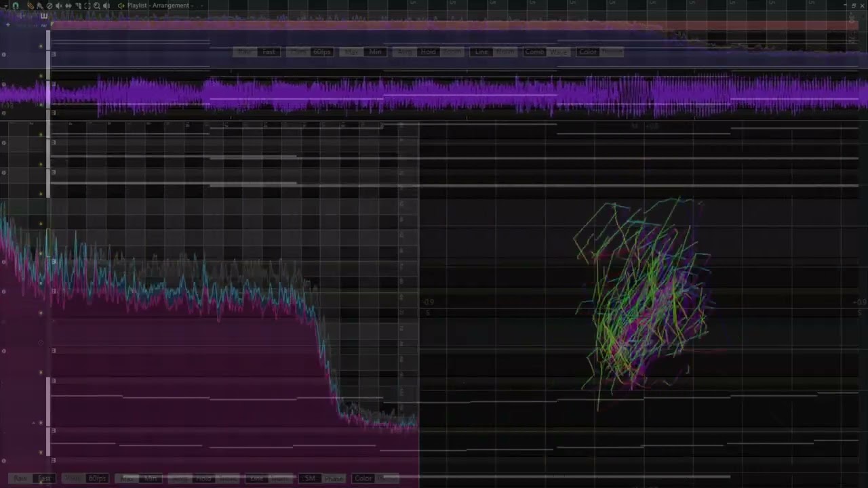The width and height of the screenshot is (868, 488).
Task: Enable Fast in the bottom control strip
Action: pos(44,479)
